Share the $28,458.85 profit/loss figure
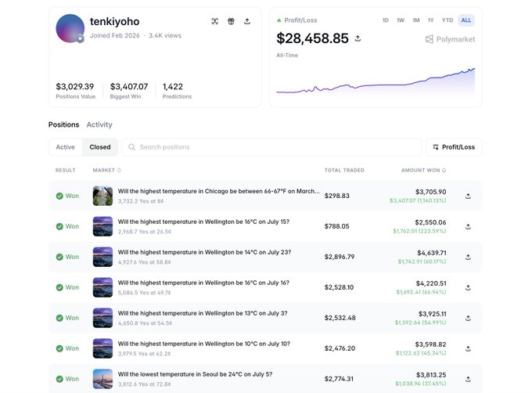This screenshot has width=532, height=393. [358, 38]
